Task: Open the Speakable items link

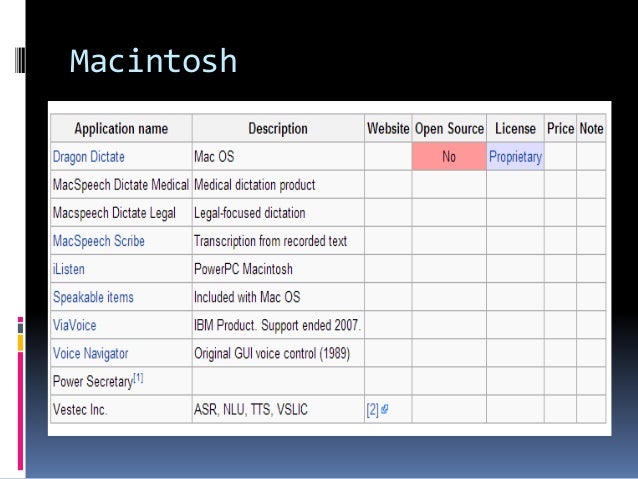Action: pos(93,297)
